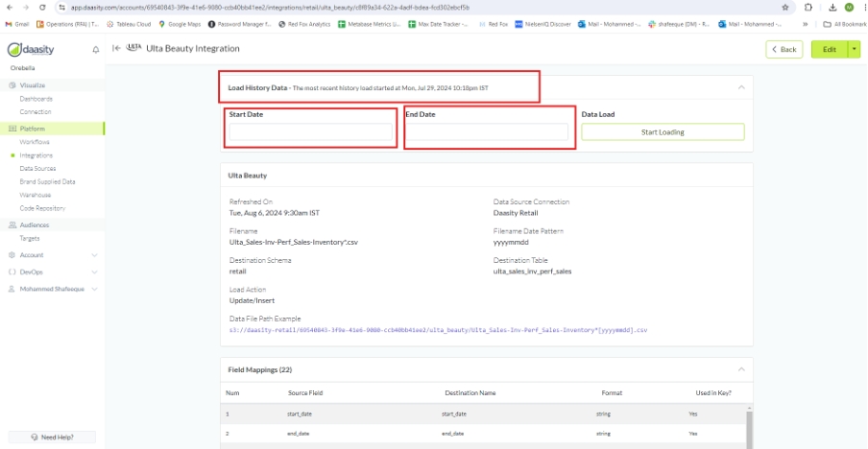
Task: Expand the DevOps sidebar menu
Action: tap(94, 272)
